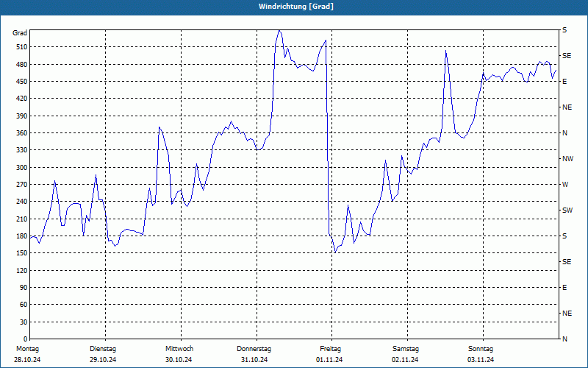This screenshot has height=368, width=588.
Task: Pick the 390 value on the left axis
Action: click(x=22, y=116)
